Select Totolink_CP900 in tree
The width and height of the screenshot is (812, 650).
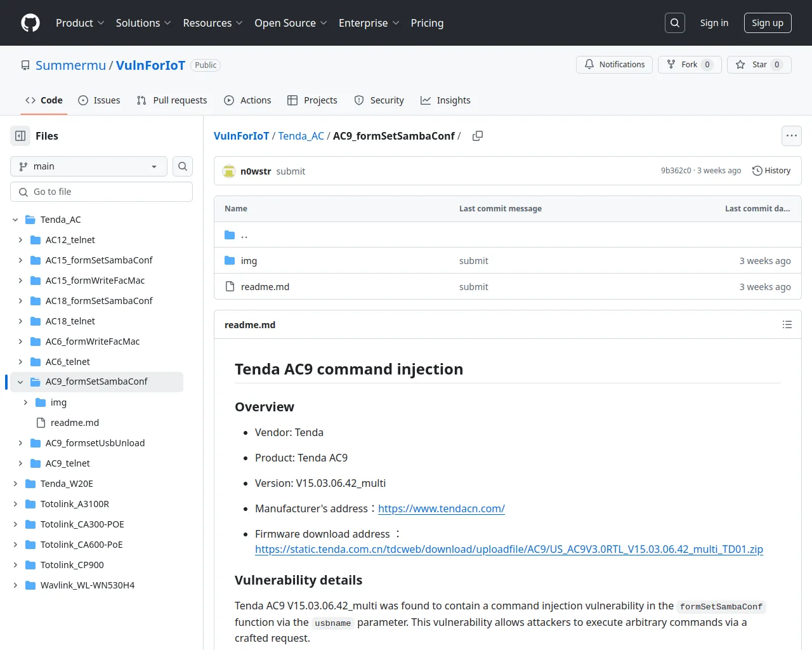(72, 565)
